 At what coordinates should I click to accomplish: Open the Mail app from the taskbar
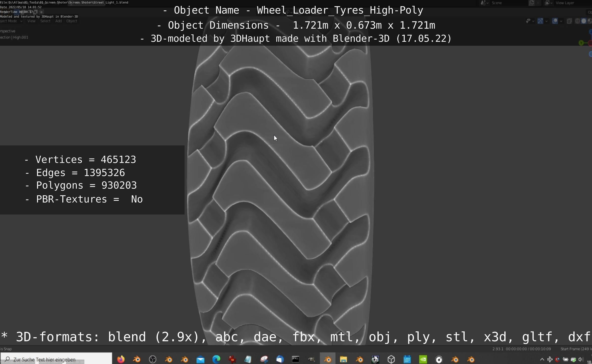[200, 359]
